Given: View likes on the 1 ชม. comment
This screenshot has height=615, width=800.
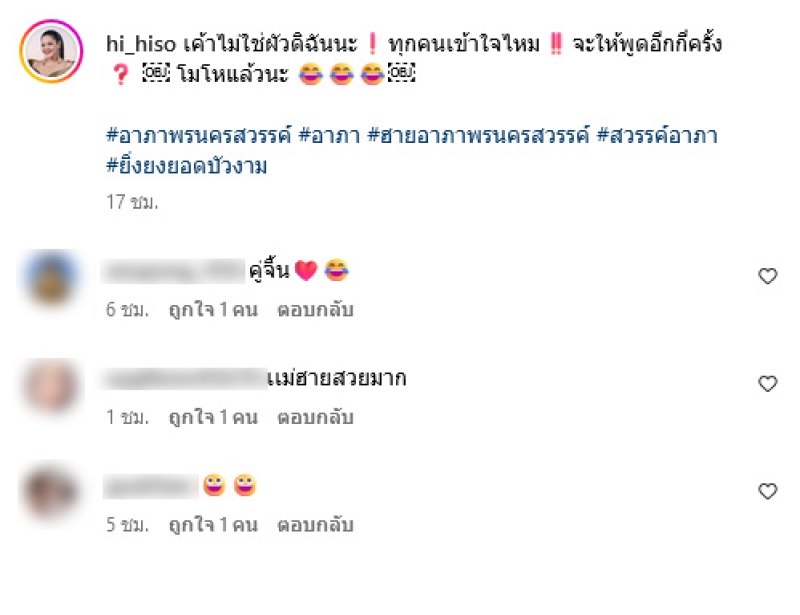Looking at the screenshot, I should [x=213, y=417].
